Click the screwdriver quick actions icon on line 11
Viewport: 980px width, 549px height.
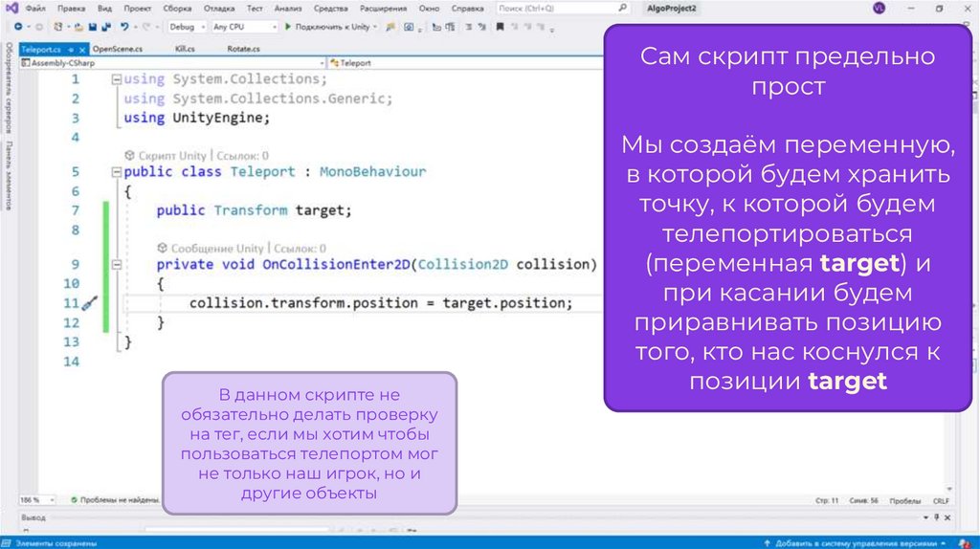[91, 303]
